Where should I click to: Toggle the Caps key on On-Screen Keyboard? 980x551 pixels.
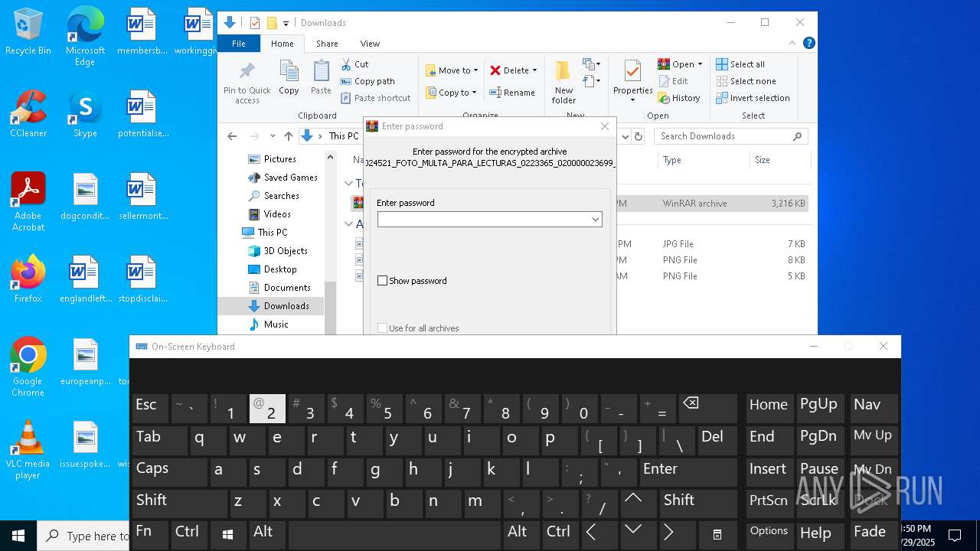pyautogui.click(x=169, y=472)
